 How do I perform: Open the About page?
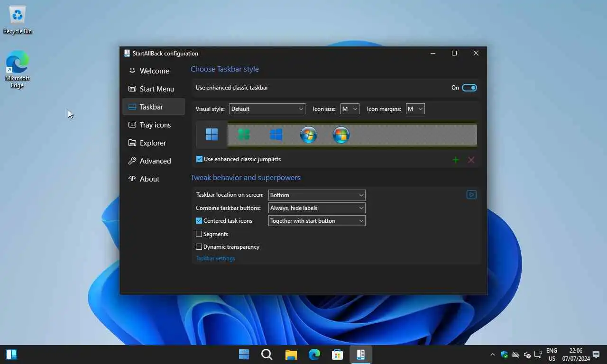tap(154, 179)
